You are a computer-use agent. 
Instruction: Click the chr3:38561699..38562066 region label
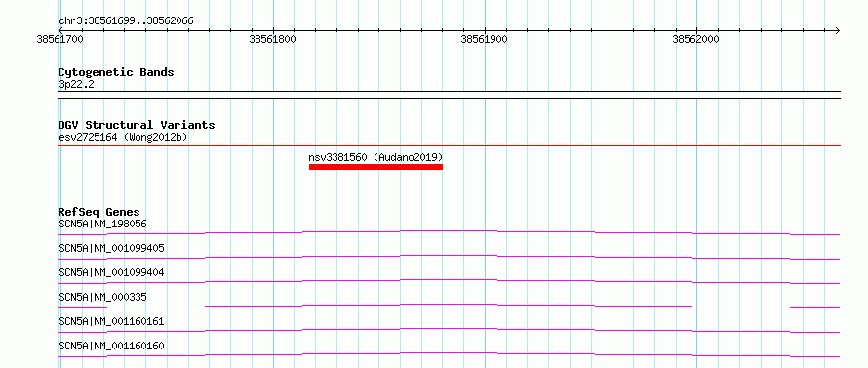(126, 21)
